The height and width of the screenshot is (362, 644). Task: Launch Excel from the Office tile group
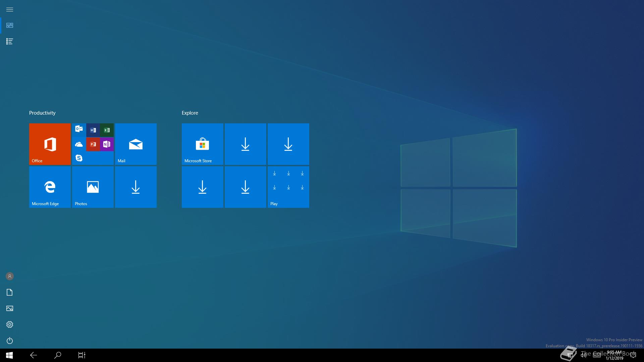[x=107, y=130]
